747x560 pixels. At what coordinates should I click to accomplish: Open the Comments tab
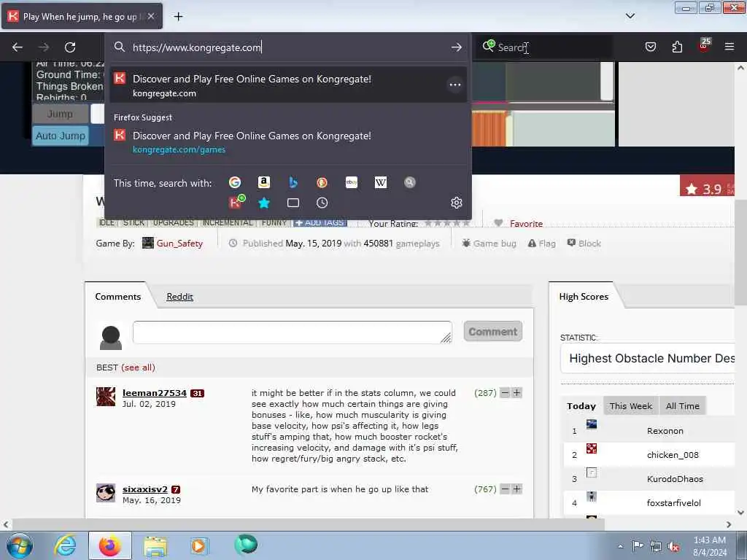pyautogui.click(x=117, y=297)
